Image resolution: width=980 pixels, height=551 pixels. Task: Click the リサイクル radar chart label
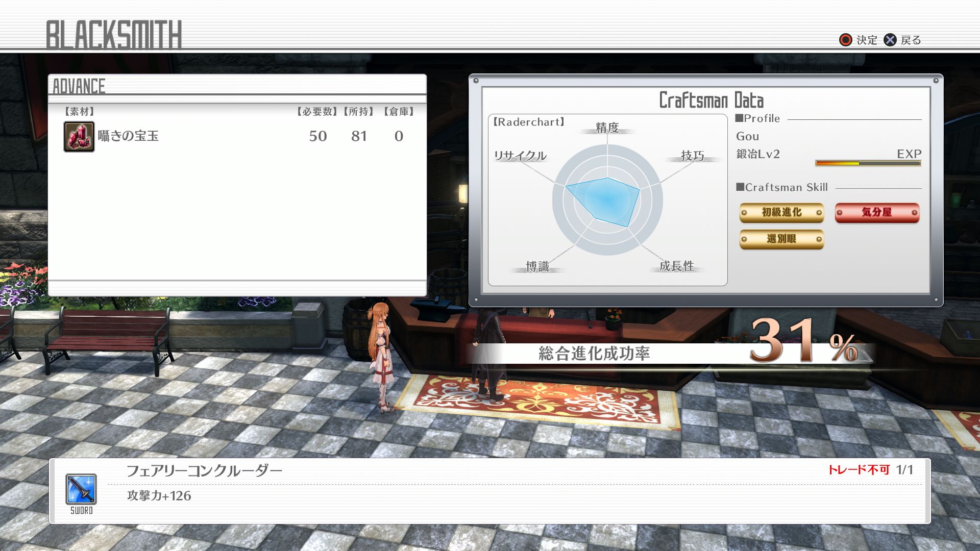tap(520, 156)
